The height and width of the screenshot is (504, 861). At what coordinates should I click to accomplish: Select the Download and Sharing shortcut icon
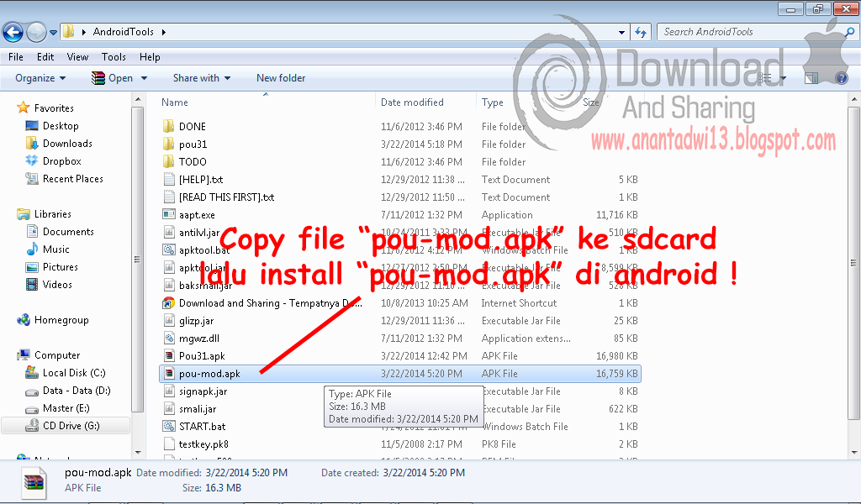168,302
